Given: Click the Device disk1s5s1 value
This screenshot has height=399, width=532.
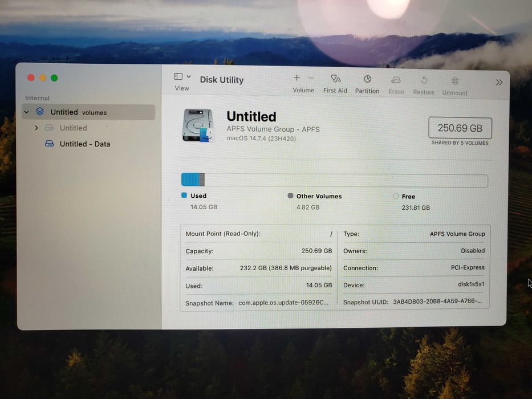Looking at the screenshot, I should pyautogui.click(x=471, y=284).
